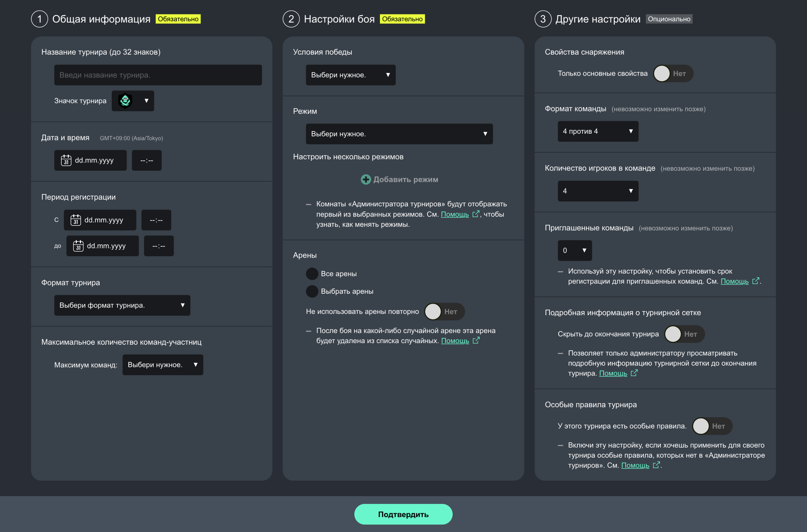Image resolution: width=807 pixels, height=532 pixels.
Task: Select the Все арены radio button
Action: tap(312, 274)
